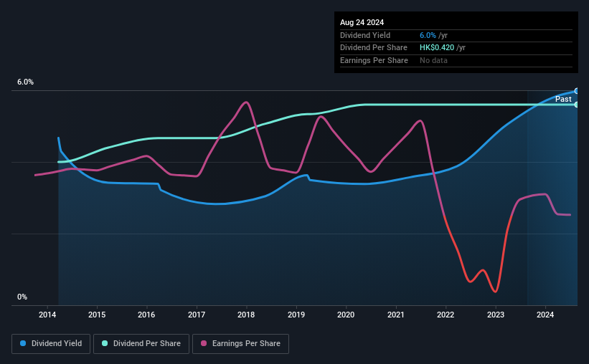Select the 2016 tick on the time axis
The height and width of the screenshot is (364, 589).
click(146, 315)
